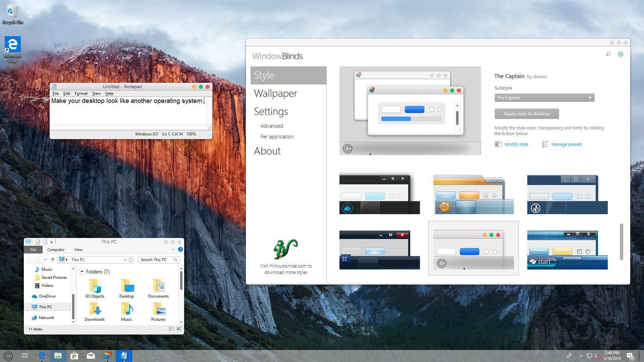The image size is (644, 362).
Task: Open the WindowBlinds settings gear
Action: (x=621, y=54)
